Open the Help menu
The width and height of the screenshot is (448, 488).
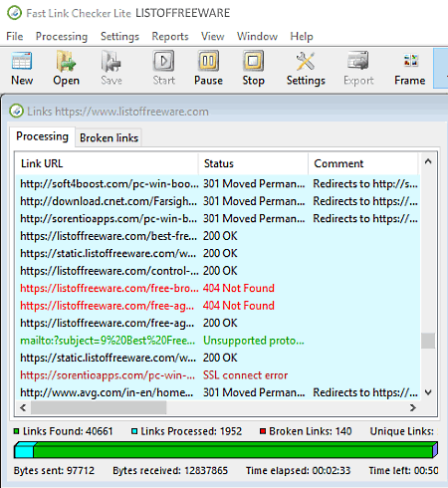click(302, 36)
